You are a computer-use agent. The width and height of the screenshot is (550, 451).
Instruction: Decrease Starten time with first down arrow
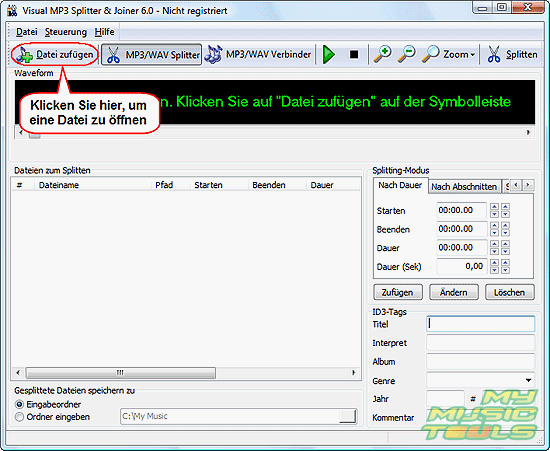(495, 214)
